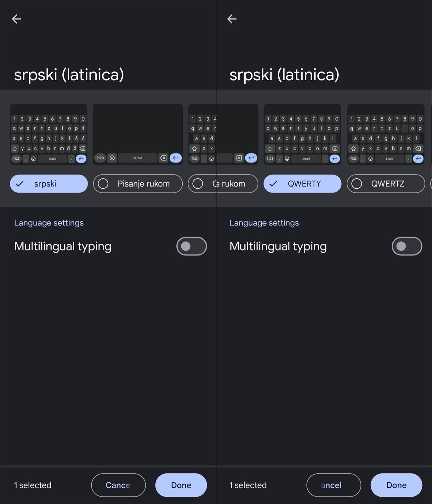
Task: Click the ?123 key in handwriting keyboard preview
Action: click(x=100, y=158)
